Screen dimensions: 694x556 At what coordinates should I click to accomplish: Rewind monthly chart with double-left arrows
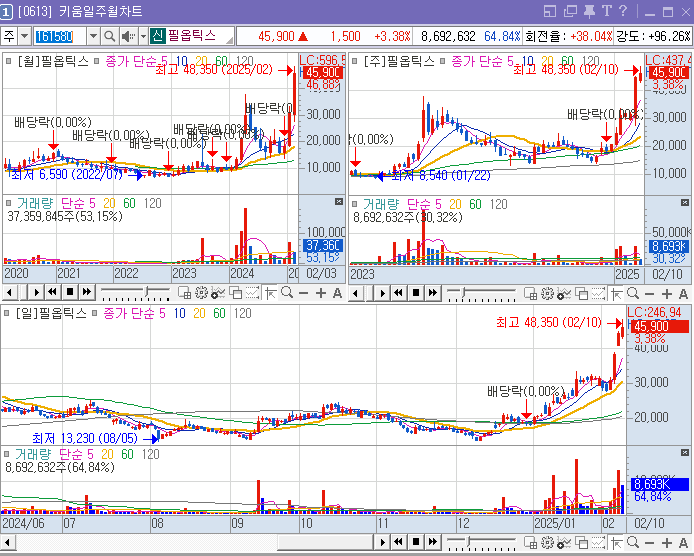coord(53,293)
